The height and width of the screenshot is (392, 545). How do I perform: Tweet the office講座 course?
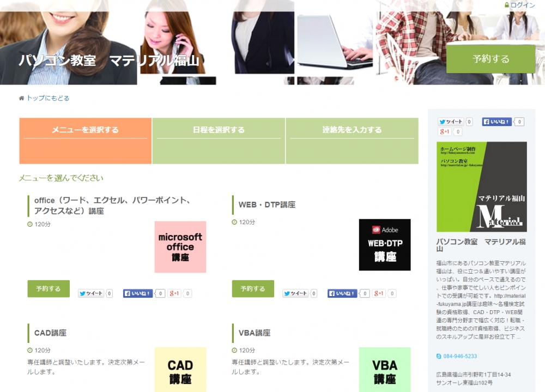coord(90,293)
